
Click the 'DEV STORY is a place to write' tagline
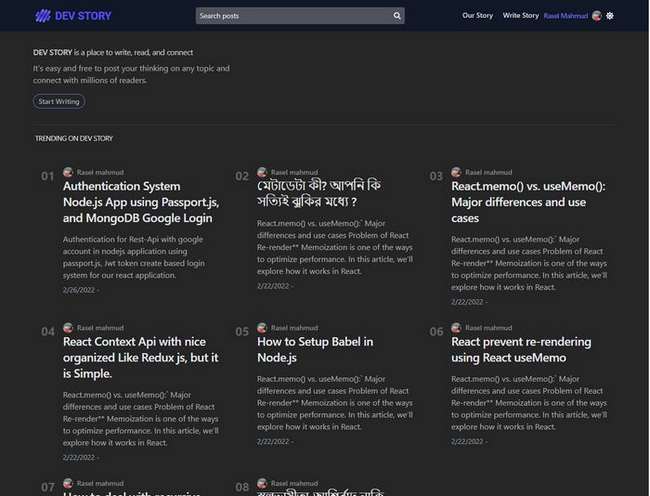coord(113,53)
